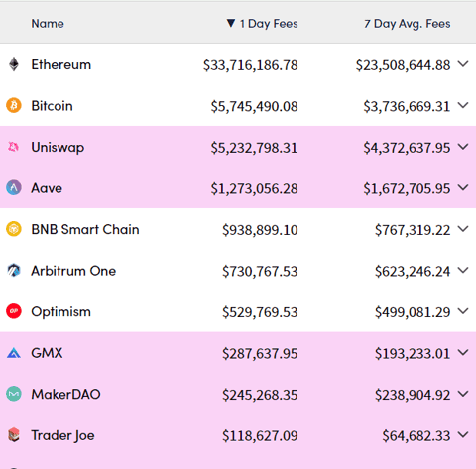
Task: Click the blue GMX triangle icon
Action: (14, 353)
